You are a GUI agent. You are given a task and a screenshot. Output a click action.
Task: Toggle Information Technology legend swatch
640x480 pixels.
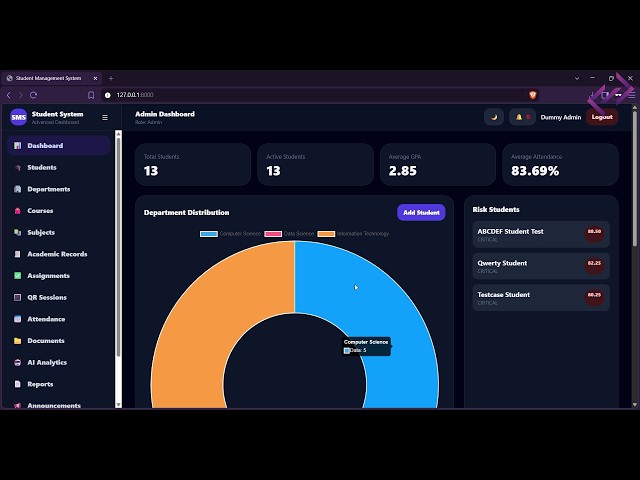326,234
